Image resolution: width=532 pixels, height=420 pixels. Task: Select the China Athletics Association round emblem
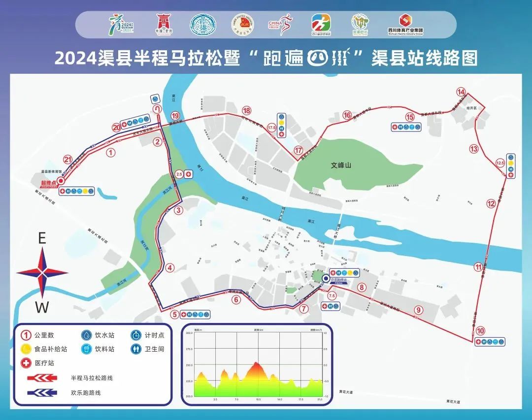241,24
